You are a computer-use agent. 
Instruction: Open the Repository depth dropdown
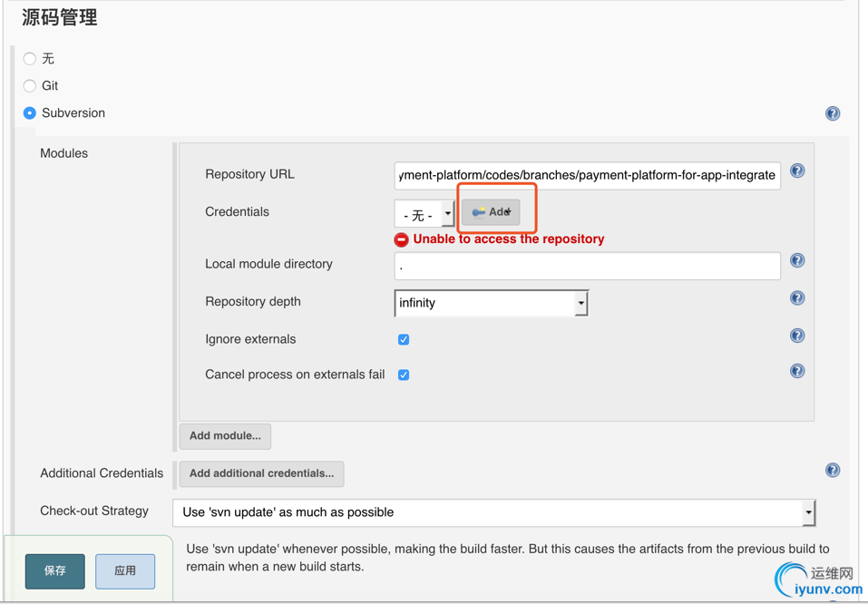click(x=491, y=303)
